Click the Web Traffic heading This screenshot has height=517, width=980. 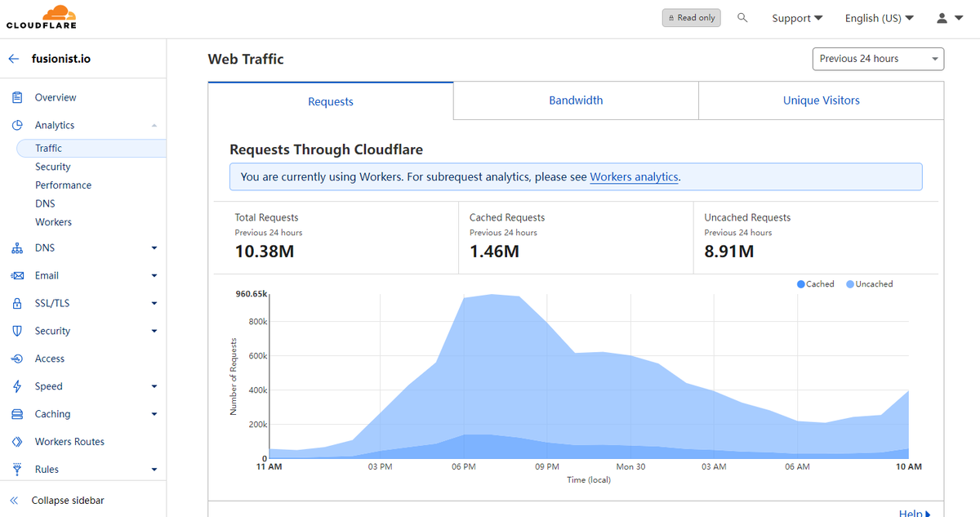[246, 59]
